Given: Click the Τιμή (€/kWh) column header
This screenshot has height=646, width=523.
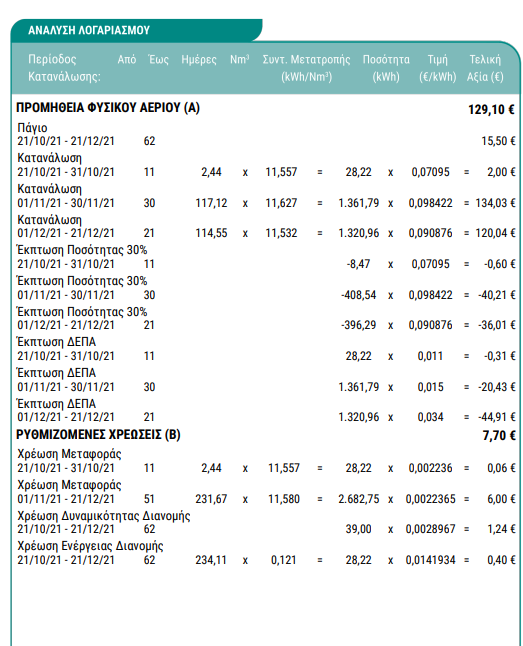Looking at the screenshot, I should (438, 68).
